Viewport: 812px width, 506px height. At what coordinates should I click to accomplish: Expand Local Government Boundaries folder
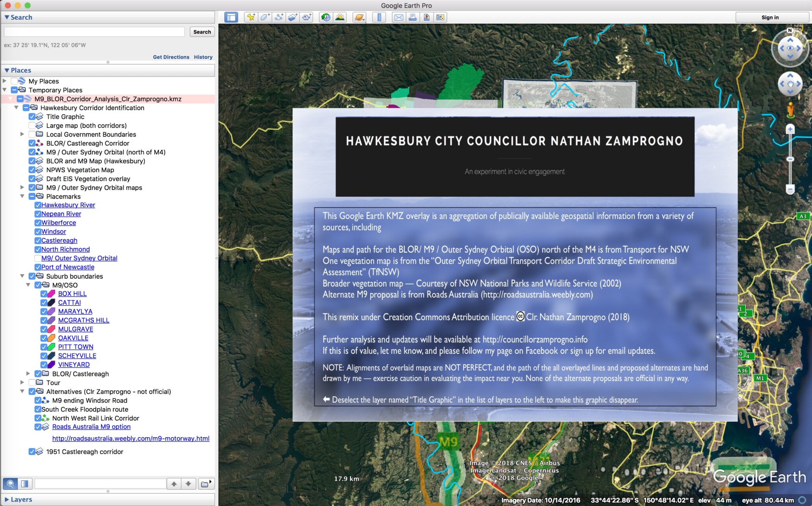22,134
